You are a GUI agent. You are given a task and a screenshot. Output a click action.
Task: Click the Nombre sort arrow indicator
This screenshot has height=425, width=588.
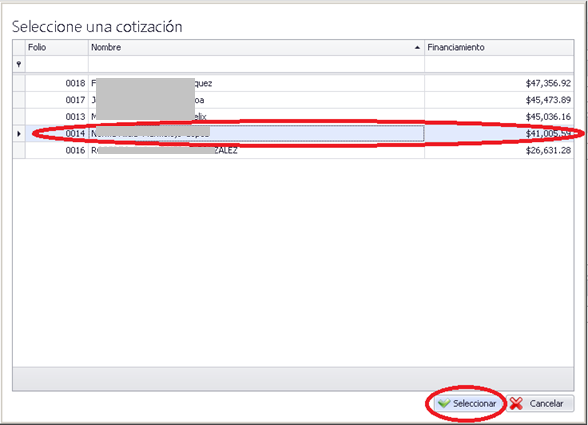(x=417, y=47)
